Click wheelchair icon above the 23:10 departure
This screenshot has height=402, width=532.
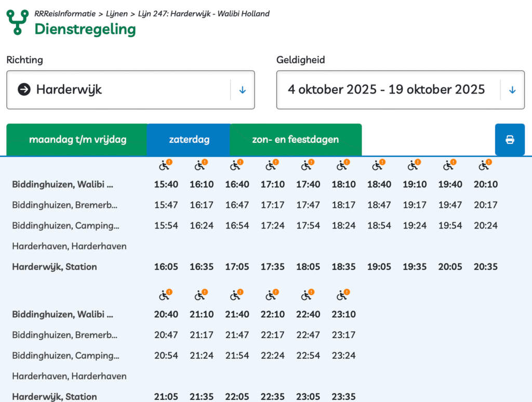point(342,296)
